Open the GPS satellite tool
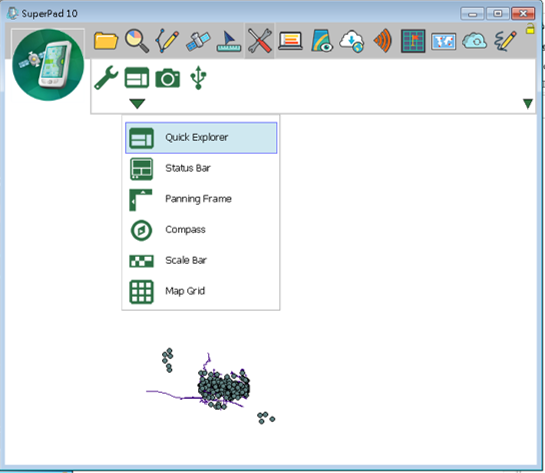This screenshot has width=545, height=473. click(198, 41)
